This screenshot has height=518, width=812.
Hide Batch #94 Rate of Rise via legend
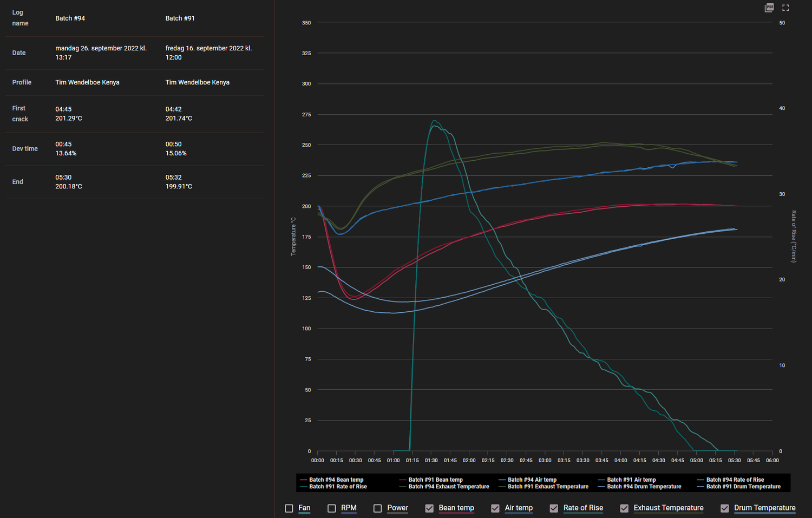click(x=736, y=480)
